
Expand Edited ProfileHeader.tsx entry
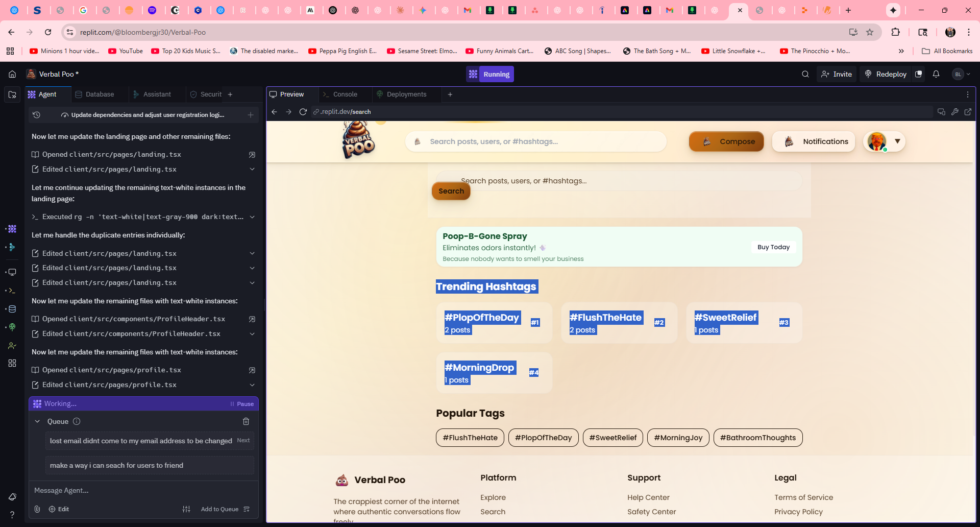tap(252, 333)
